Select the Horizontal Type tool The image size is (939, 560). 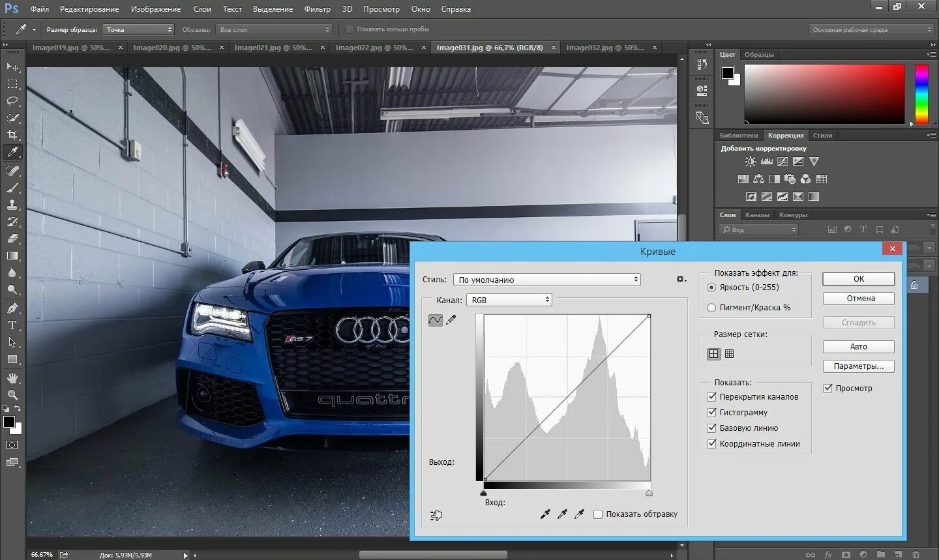[x=12, y=325]
